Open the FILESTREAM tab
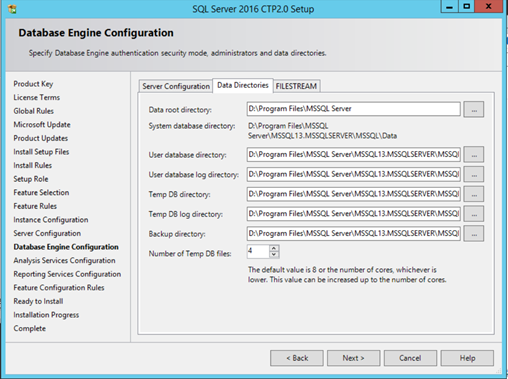This screenshot has width=508, height=379. (x=296, y=86)
